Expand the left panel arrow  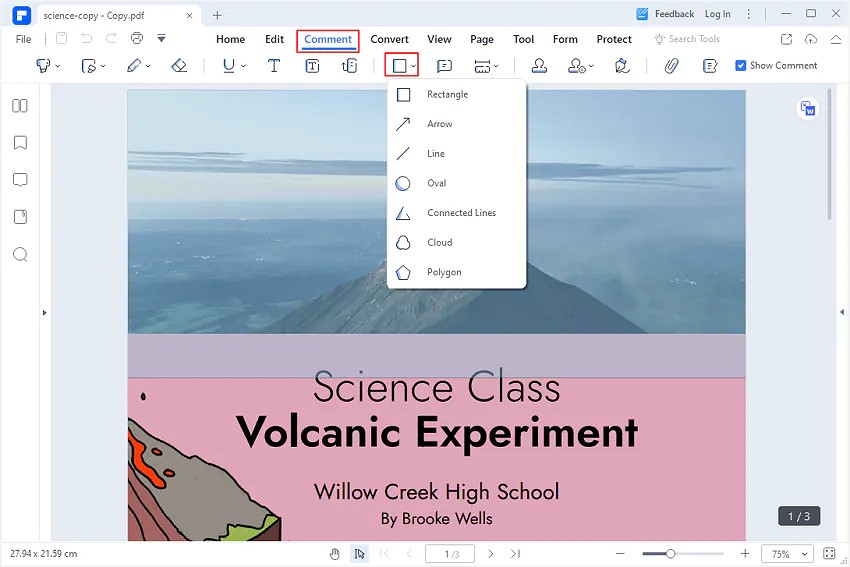point(44,313)
